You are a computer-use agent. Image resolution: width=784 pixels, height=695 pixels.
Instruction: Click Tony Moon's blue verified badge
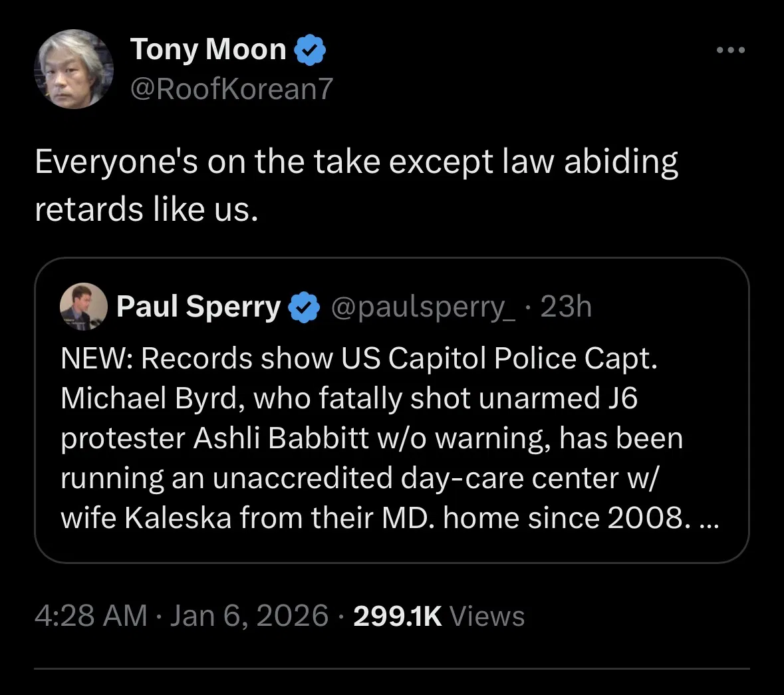(309, 51)
